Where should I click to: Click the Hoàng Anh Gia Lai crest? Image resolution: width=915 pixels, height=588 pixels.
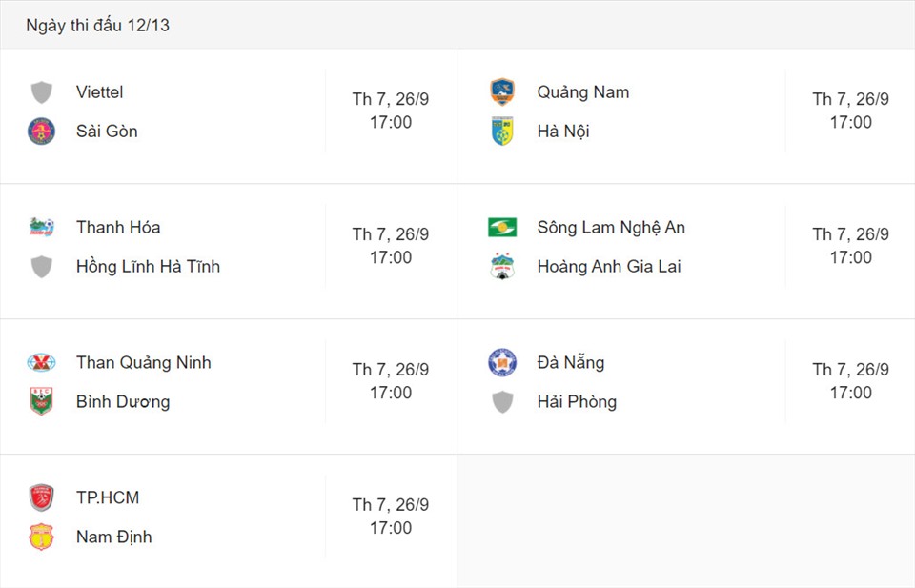click(x=502, y=267)
